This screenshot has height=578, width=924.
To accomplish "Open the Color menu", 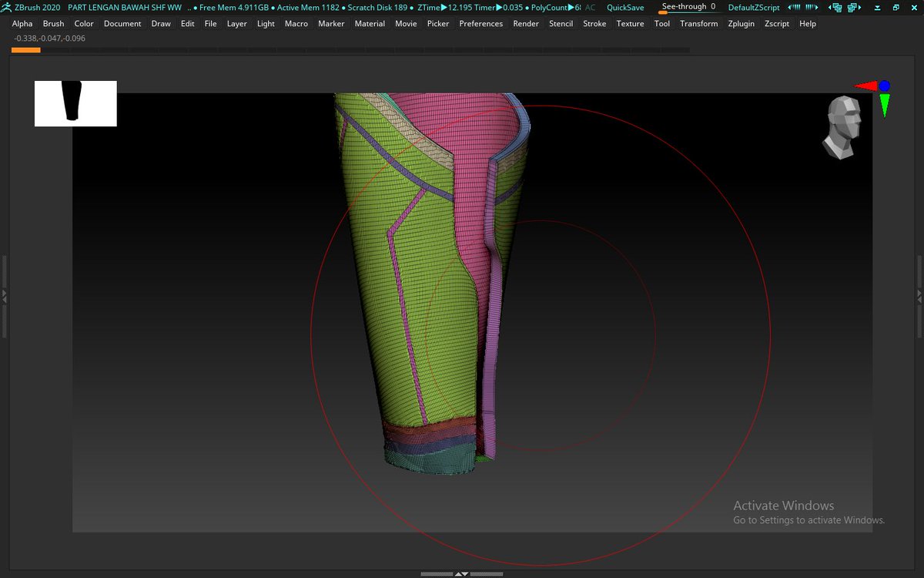I will (x=84, y=24).
